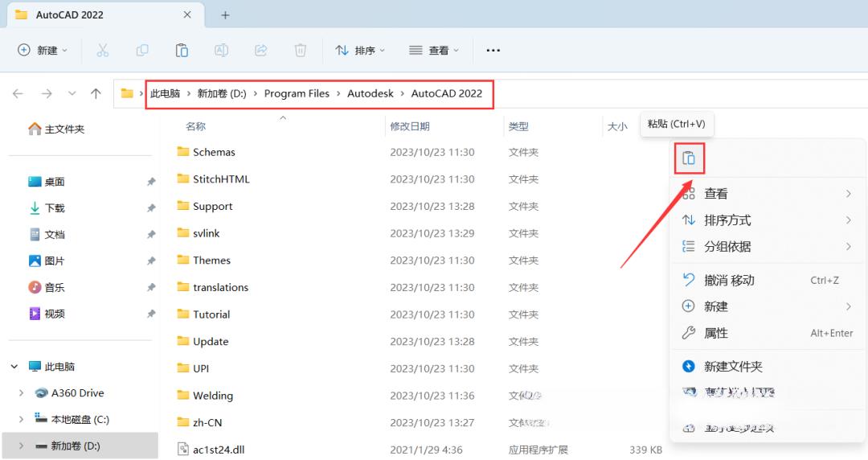Sort by Type (类型) column header
This screenshot has width=868, height=460.
518,126
